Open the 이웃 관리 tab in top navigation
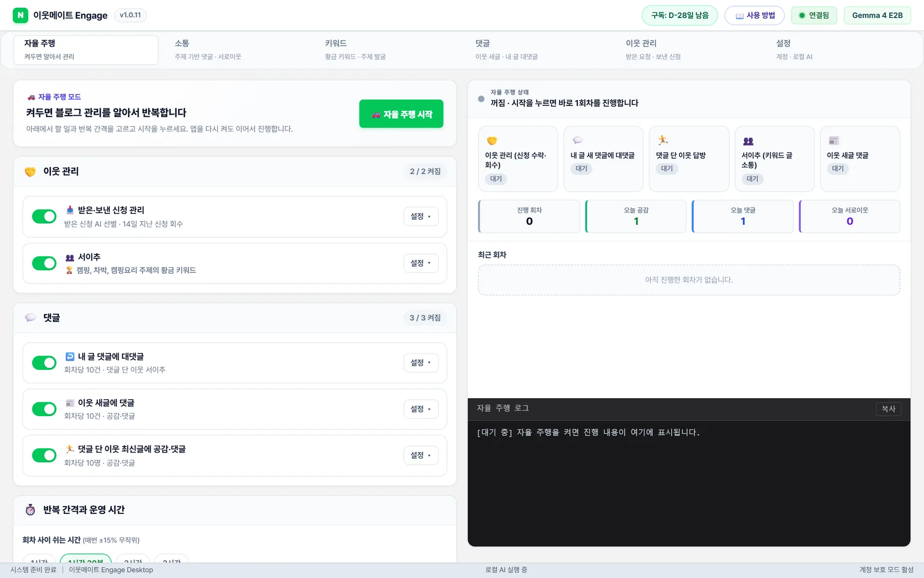Screen dimensions: 924x578 [687, 50]
